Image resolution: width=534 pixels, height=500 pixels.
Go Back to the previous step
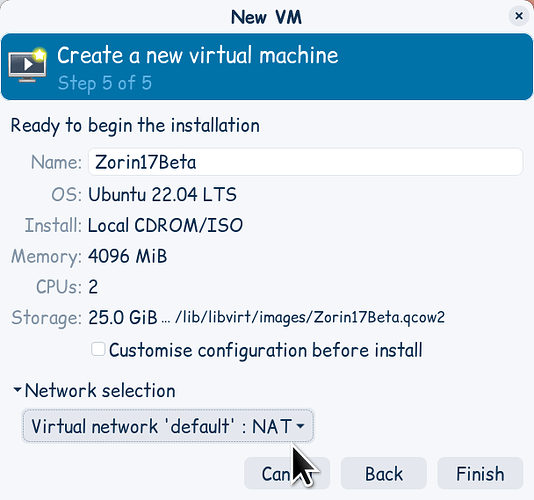(384, 473)
